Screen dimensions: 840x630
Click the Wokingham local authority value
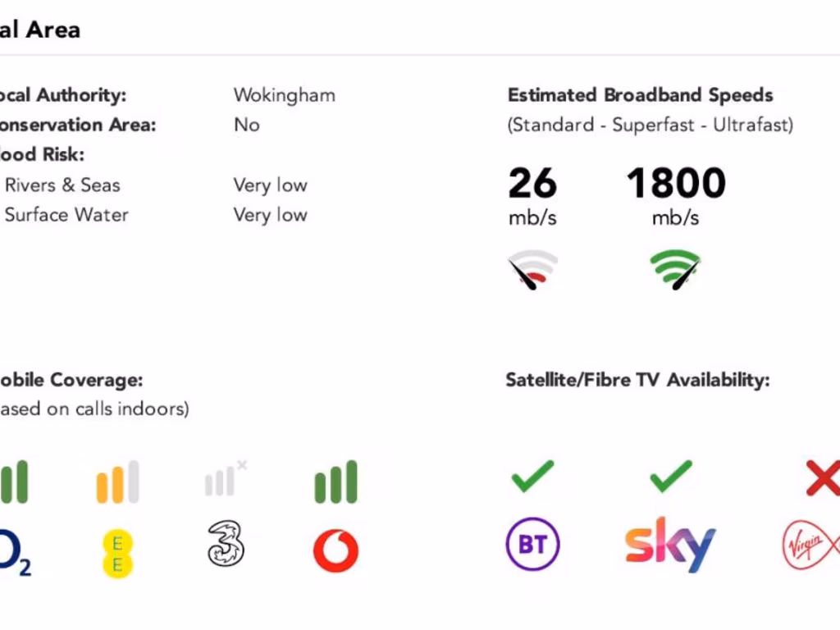[284, 95]
